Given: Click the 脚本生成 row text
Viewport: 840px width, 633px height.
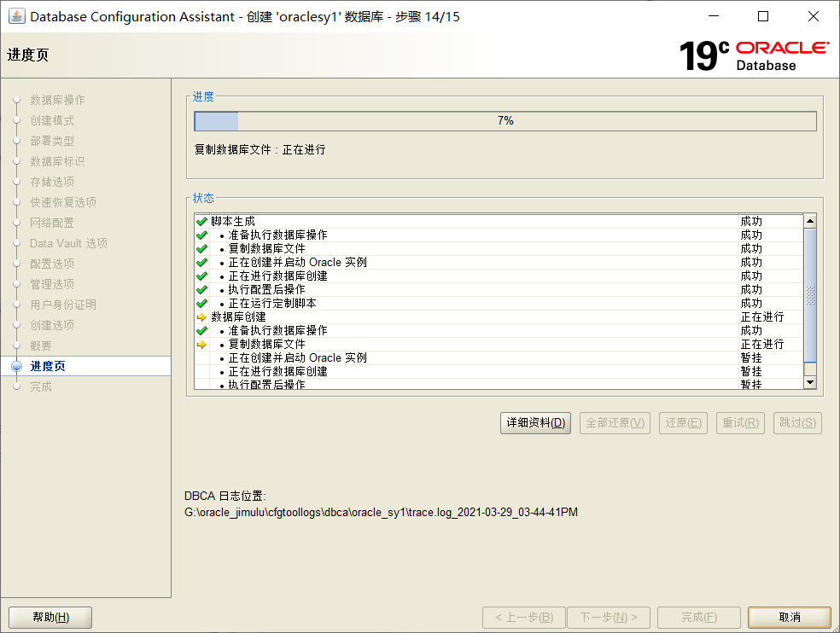Looking at the screenshot, I should [233, 221].
